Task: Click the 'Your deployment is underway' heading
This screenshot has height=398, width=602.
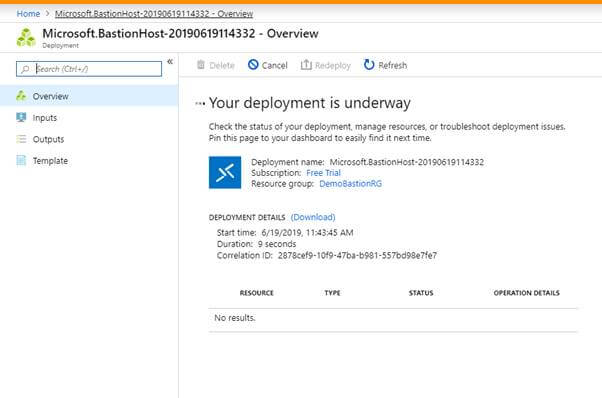Action: click(309, 103)
